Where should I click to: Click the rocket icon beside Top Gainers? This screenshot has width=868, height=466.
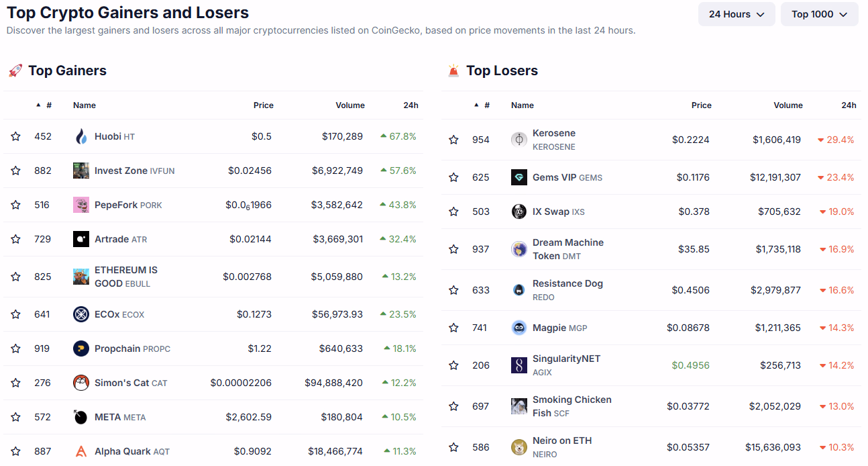[15, 70]
